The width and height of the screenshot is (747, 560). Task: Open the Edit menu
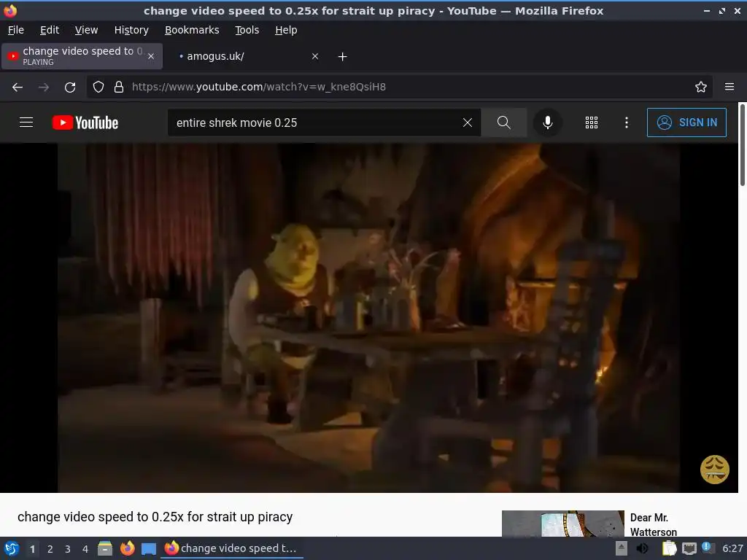[50, 30]
